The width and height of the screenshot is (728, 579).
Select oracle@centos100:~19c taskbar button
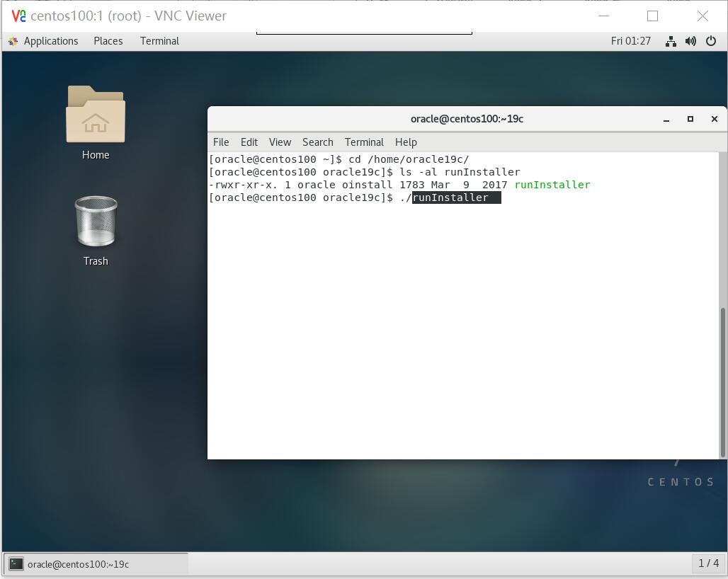coord(96,564)
